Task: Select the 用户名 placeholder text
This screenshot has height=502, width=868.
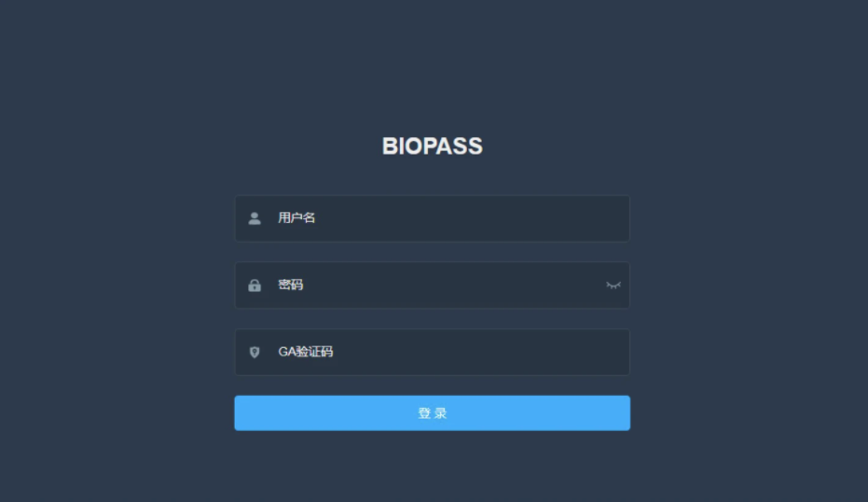Action: tap(296, 217)
